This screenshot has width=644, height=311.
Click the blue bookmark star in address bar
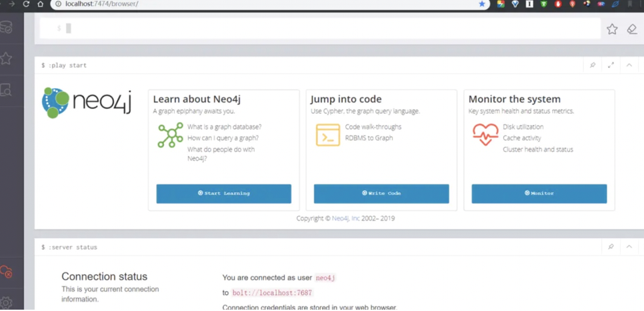[482, 4]
